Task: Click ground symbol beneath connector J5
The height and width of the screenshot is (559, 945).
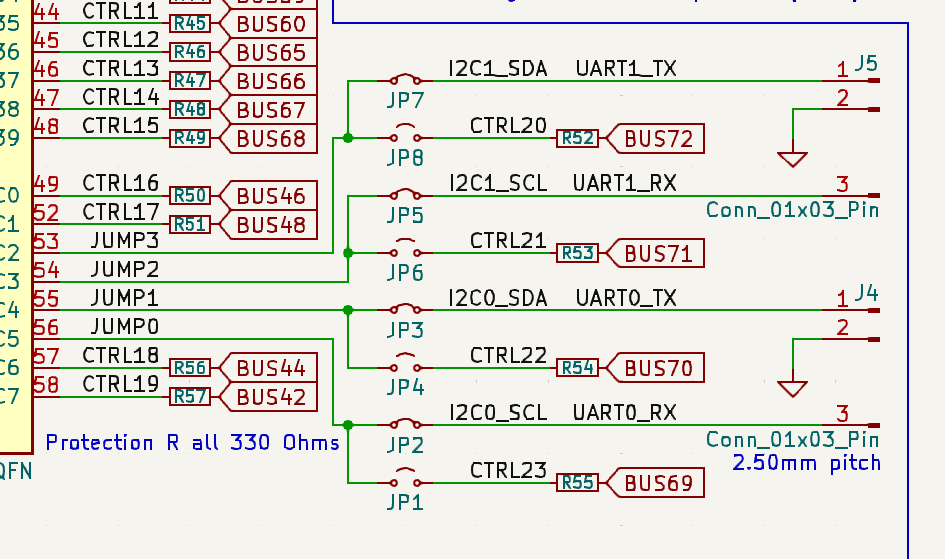Action: (792, 158)
